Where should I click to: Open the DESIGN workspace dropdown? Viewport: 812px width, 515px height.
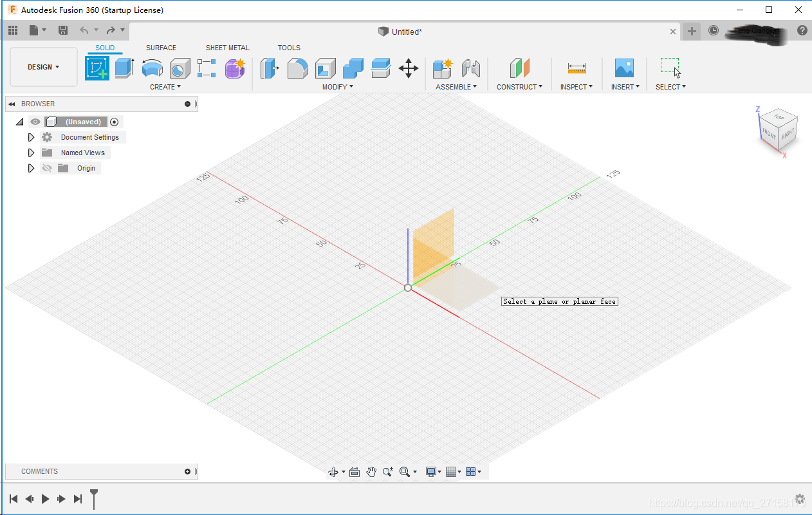click(x=44, y=67)
